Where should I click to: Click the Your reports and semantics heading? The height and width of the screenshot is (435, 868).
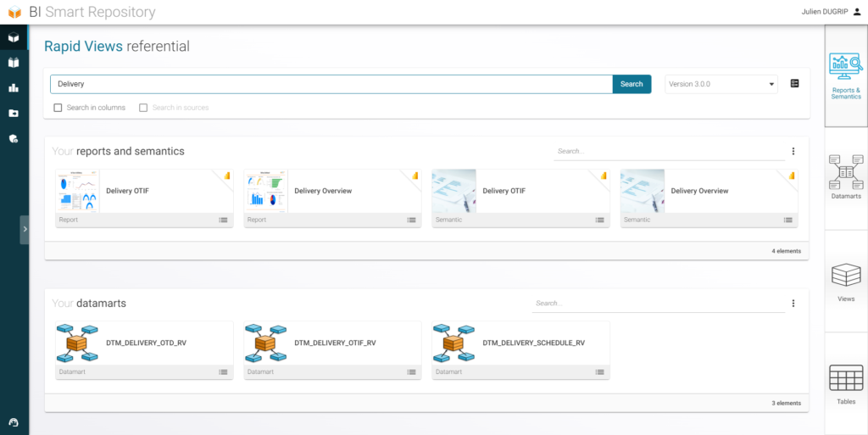[x=118, y=151]
